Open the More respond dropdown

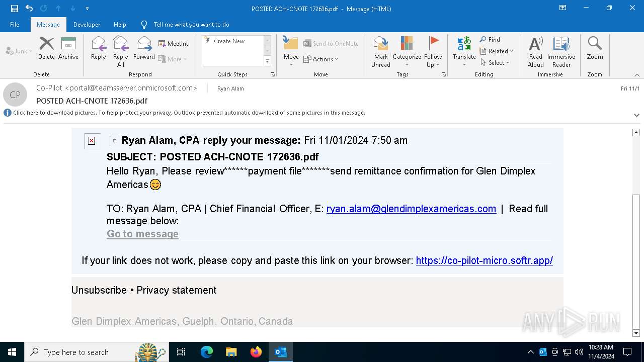(173, 59)
